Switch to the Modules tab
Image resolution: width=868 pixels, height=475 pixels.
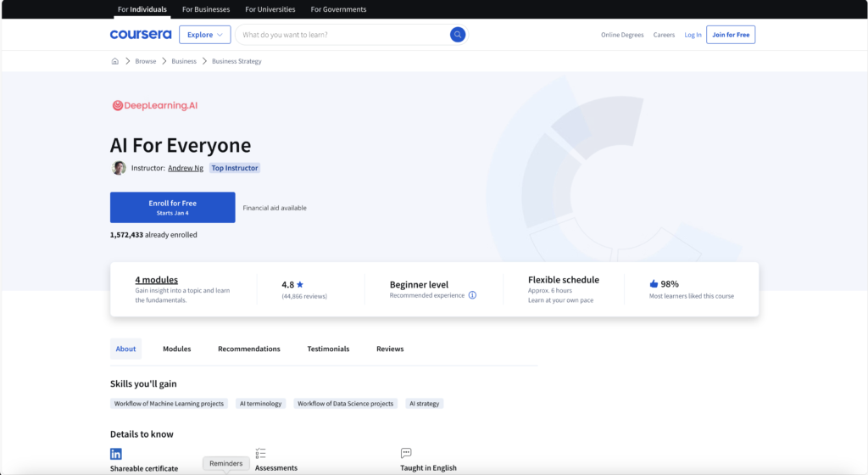click(176, 349)
